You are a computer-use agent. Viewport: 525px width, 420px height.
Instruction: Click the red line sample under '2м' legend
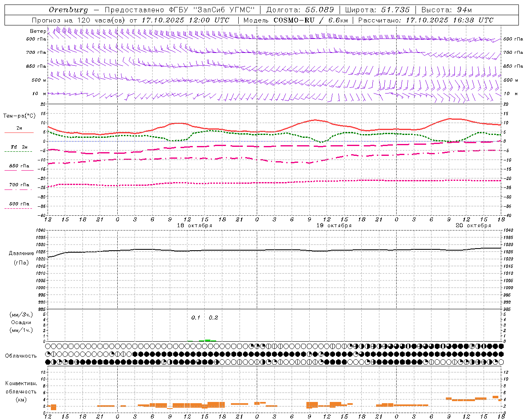pyautogui.click(x=19, y=133)
